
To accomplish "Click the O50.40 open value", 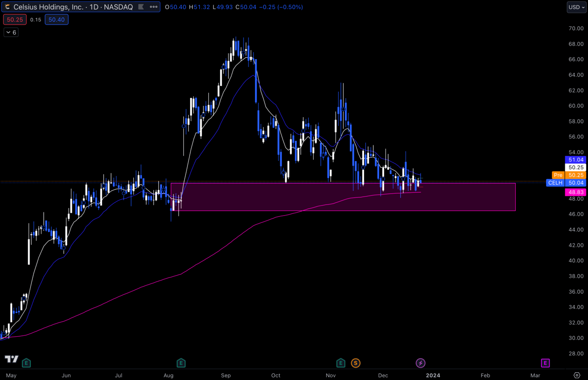I will point(176,7).
